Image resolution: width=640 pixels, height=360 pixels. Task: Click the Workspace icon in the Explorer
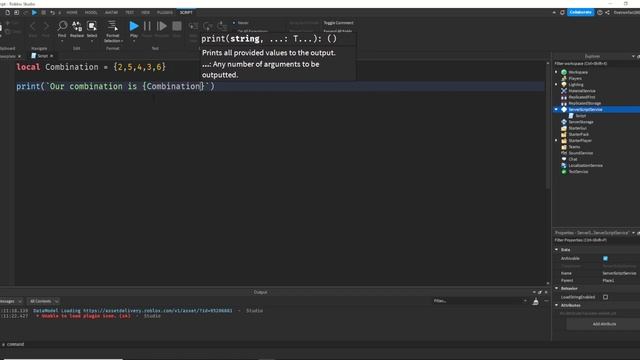(x=564, y=72)
